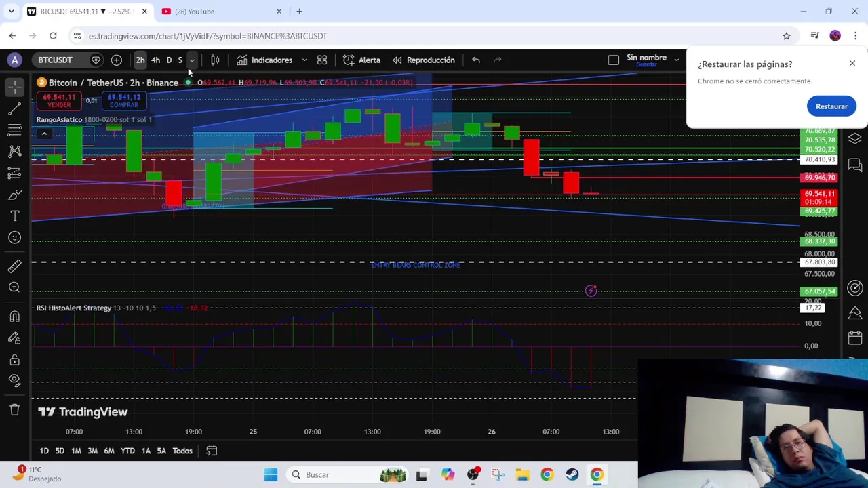This screenshot has height=488, width=868.
Task: Open a new browser tab
Action: [x=299, y=12]
